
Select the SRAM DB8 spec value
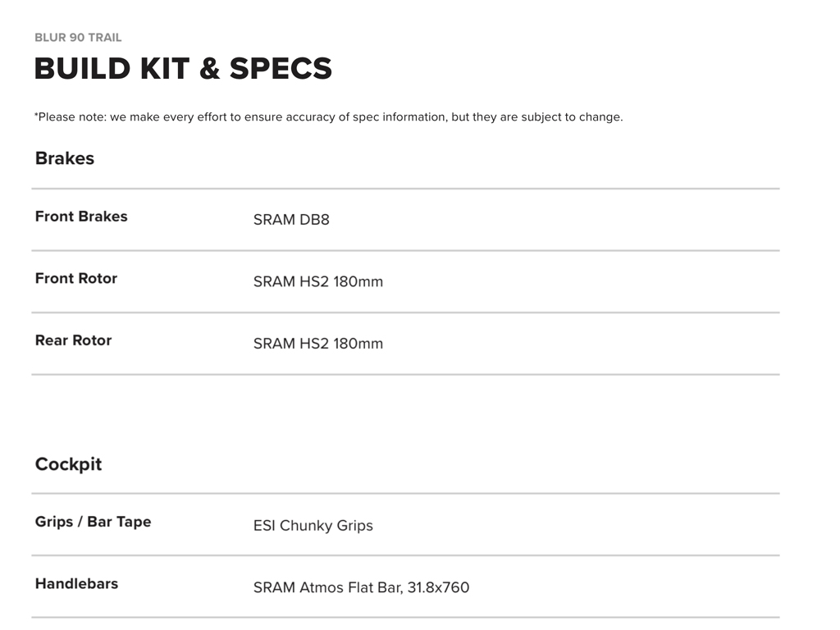tap(291, 220)
